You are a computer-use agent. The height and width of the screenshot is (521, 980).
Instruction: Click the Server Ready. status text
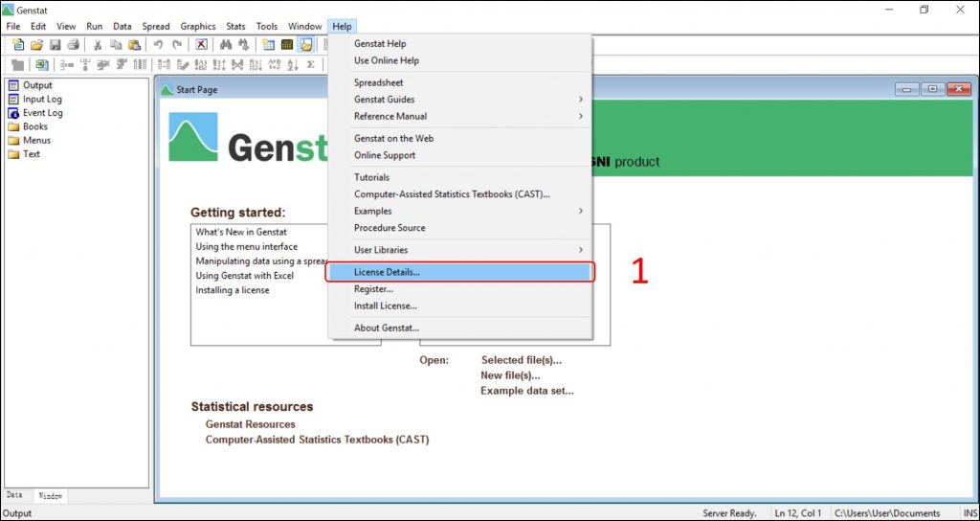pos(729,513)
